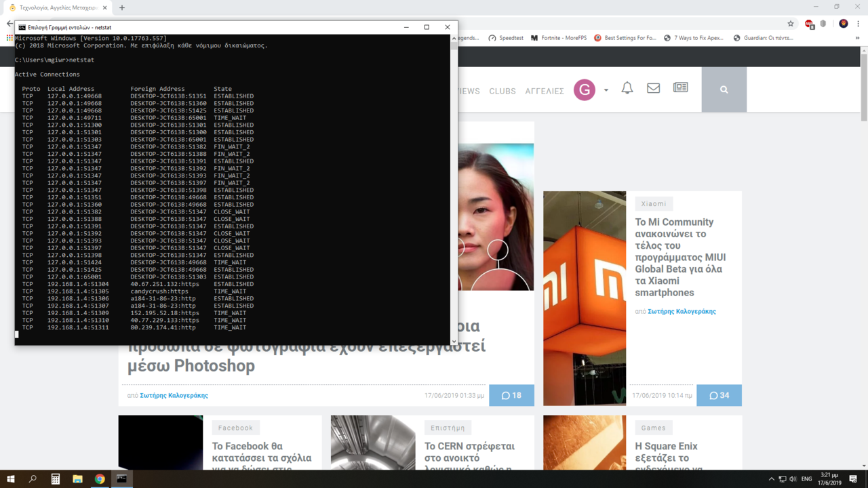Show more bookmarks with the chevron
Viewport: 868px width, 488px height.
pyautogui.click(x=858, y=38)
